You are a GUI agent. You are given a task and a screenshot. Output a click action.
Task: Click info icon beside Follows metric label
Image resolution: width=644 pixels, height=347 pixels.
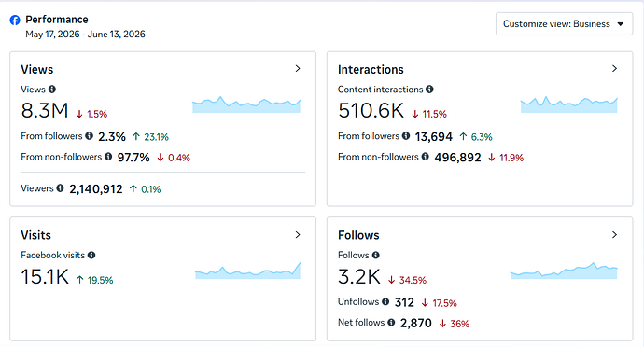[376, 255]
